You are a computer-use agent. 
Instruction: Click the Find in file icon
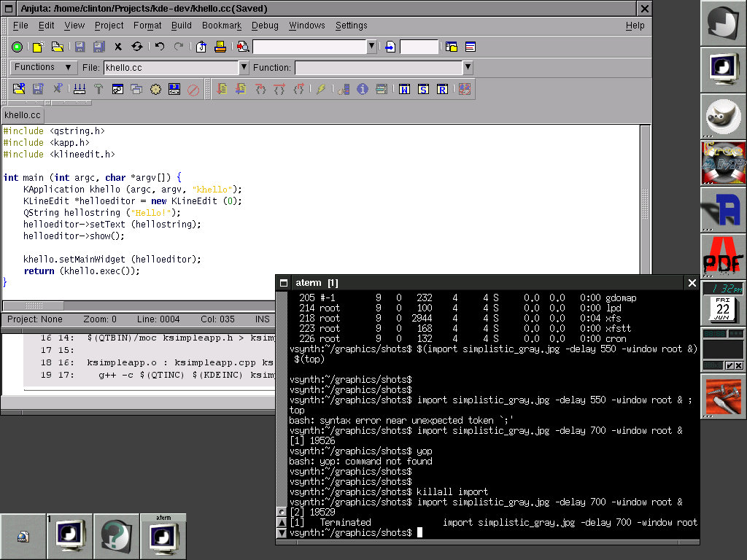242,47
